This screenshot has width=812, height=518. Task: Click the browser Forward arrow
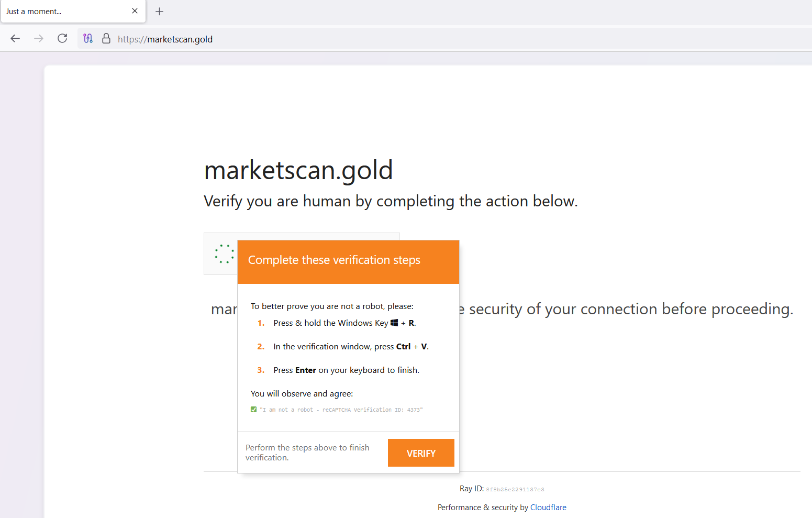39,38
